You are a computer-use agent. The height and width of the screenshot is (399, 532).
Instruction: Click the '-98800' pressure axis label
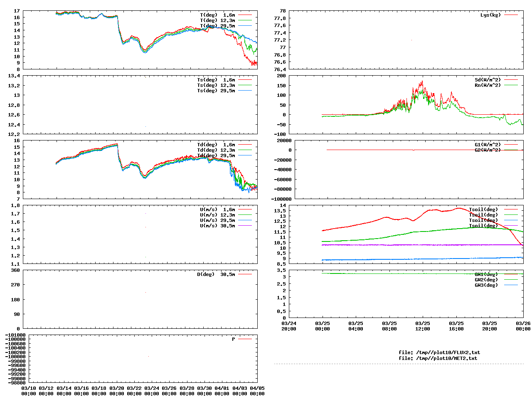17,383
